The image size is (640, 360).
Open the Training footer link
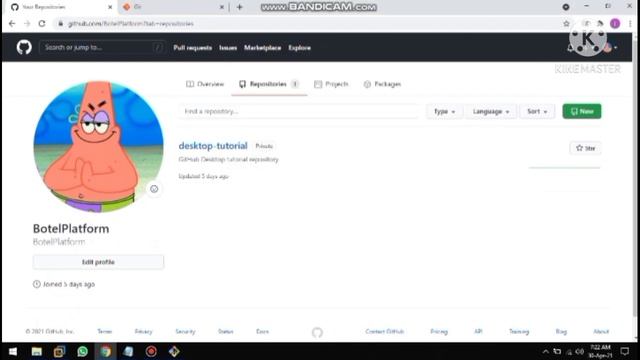tap(519, 331)
